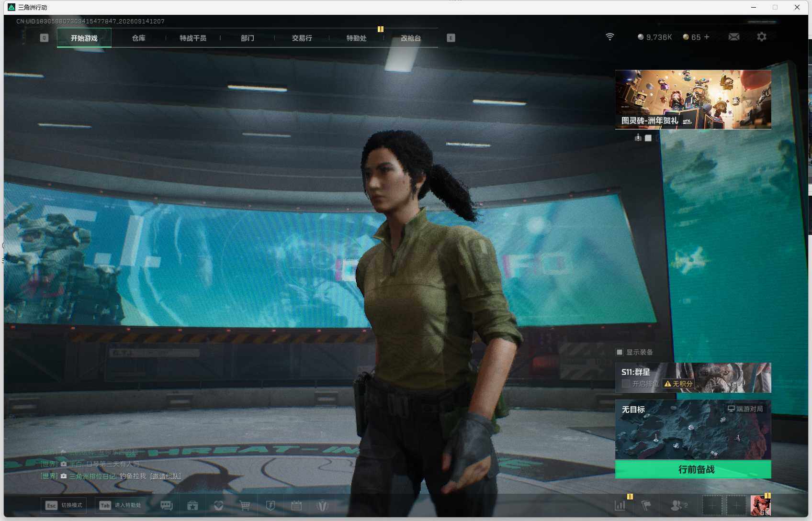Click the 端游对局 monitor label
812x521 pixels.
click(x=745, y=409)
